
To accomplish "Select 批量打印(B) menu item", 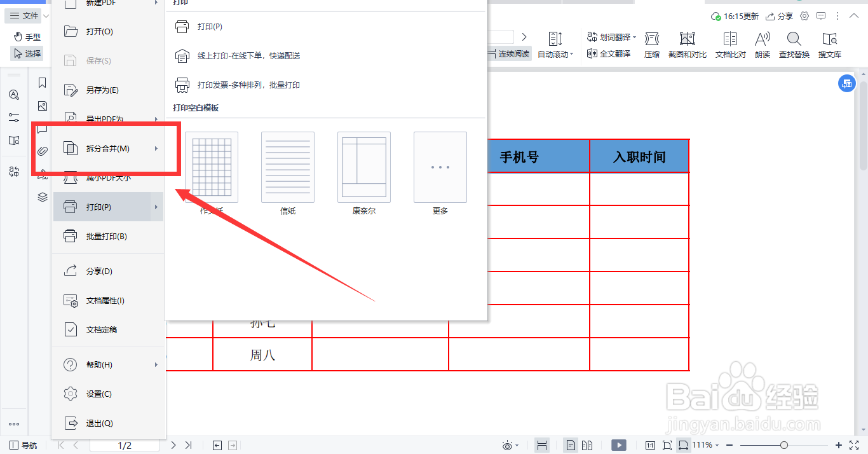I will (107, 237).
